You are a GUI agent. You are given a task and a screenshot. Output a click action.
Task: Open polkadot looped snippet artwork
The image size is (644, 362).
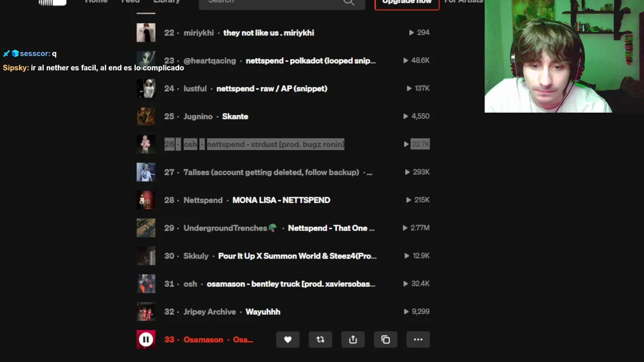[146, 60]
